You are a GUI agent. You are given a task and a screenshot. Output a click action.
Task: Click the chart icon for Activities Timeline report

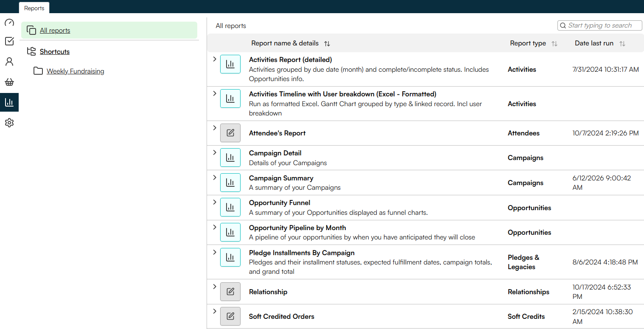click(x=230, y=98)
